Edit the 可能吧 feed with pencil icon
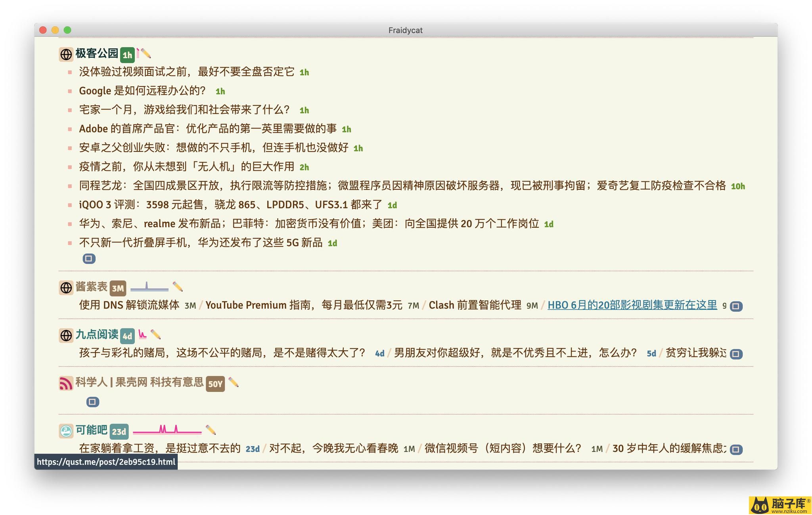Screen dimensions: 812x515 [x=211, y=430]
